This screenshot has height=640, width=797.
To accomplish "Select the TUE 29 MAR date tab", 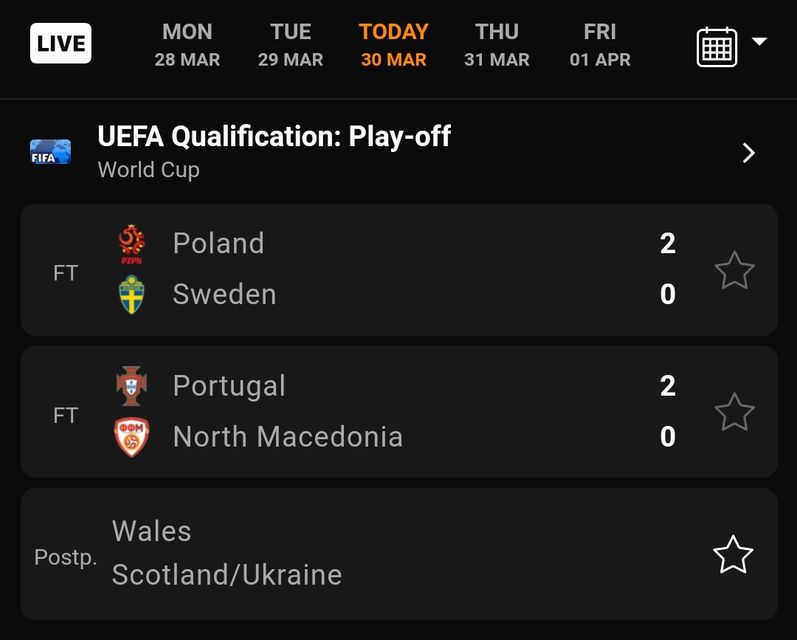I will (290, 46).
